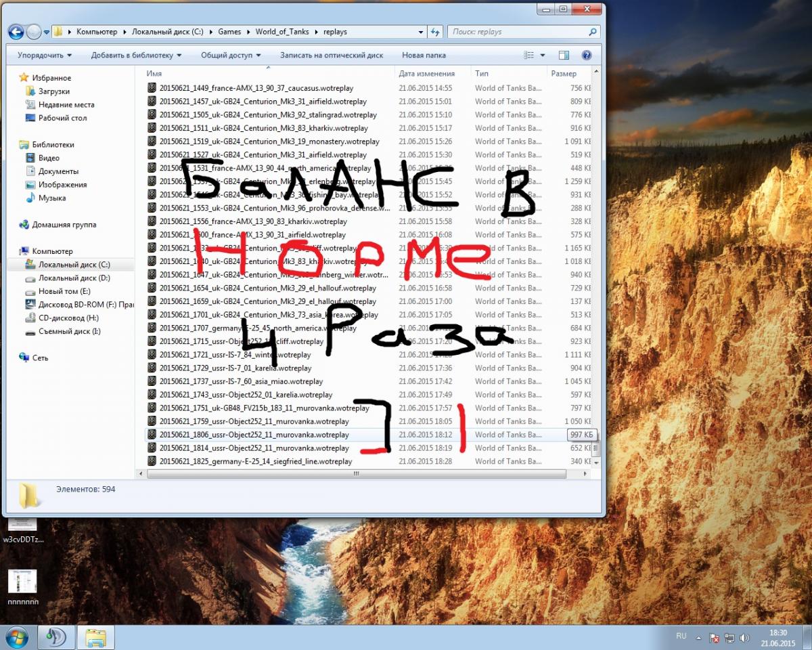Show hidden tray icons arrow

[699, 638]
